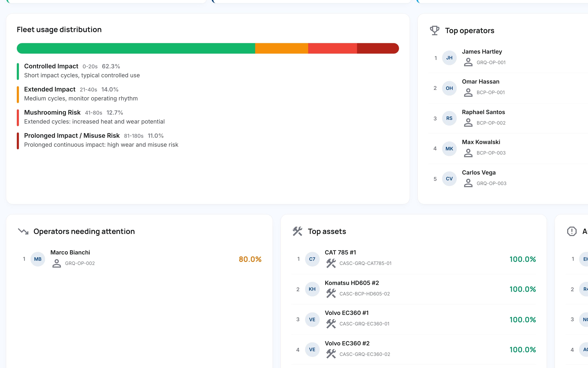
Task: Click the operator ID GRQ-OP-001
Action: (x=491, y=63)
